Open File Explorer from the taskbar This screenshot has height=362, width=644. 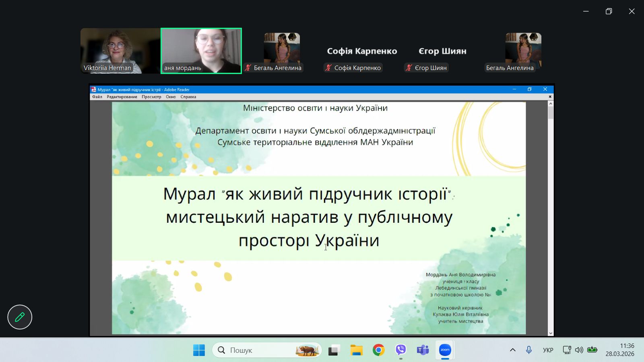click(x=356, y=350)
